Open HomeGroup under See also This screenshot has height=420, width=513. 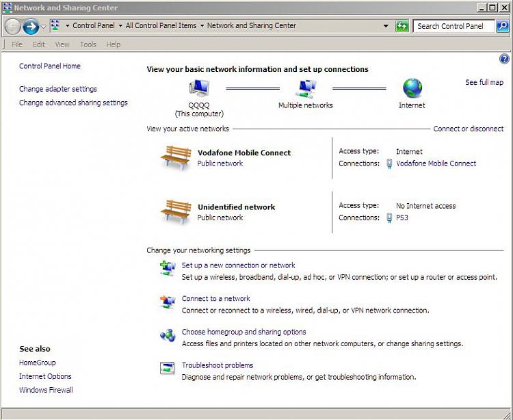point(38,363)
